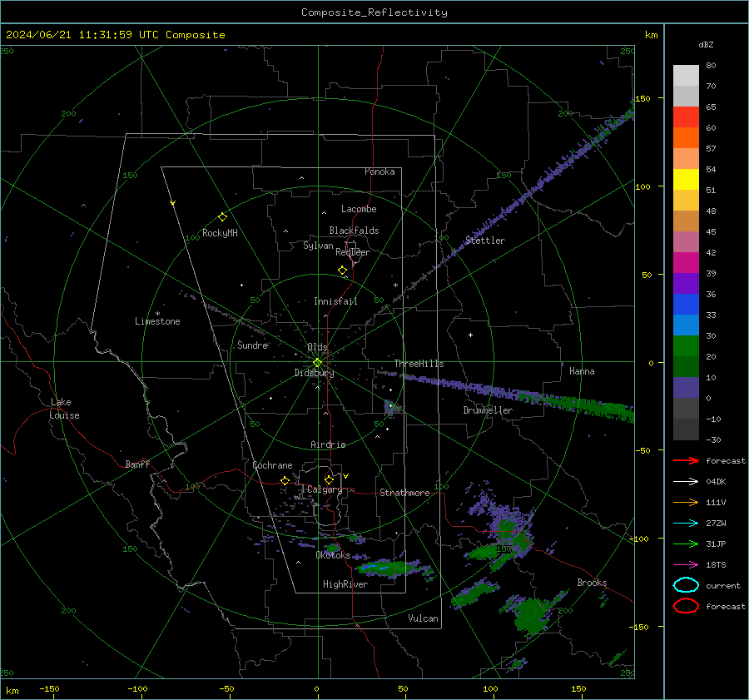Click the magenta 18TS arrow legend icon
The width and height of the screenshot is (749, 700).
tap(686, 565)
